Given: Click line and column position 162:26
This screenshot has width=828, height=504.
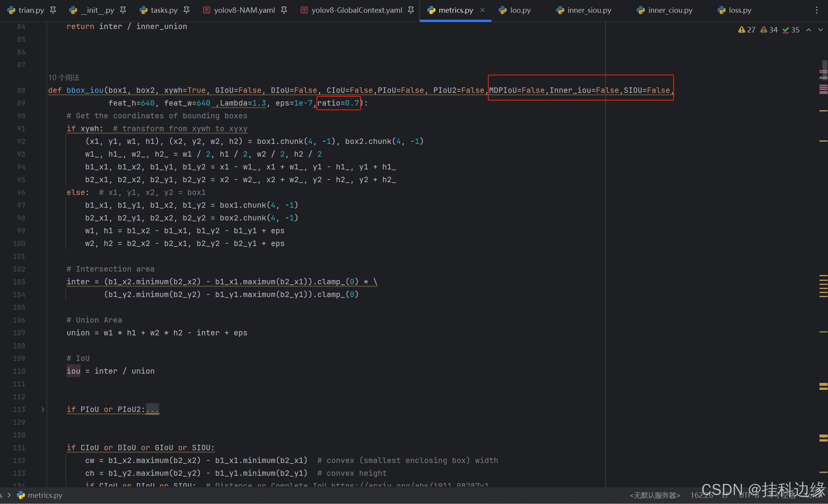Looking at the screenshot, I should [701, 495].
